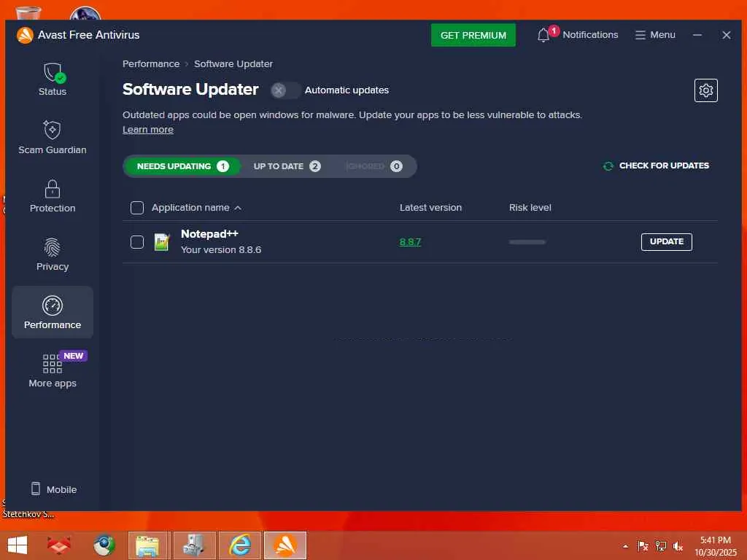Click the Latest version column header
Screen dimensions: 747x560
click(x=430, y=208)
